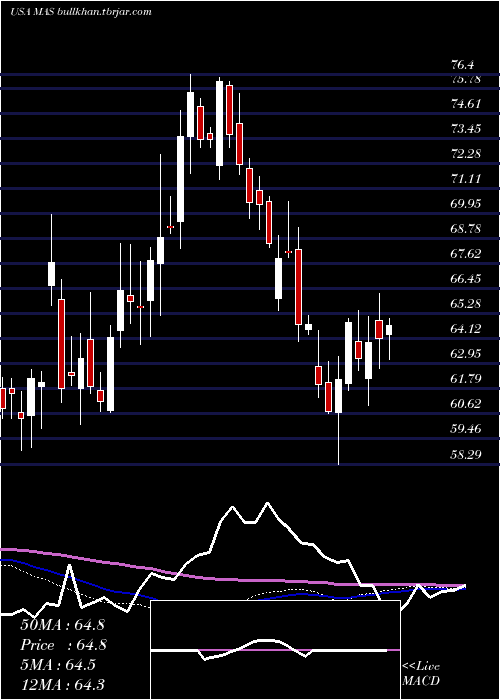Click the 69.95 price axis label
This screenshot has height=700, width=500.
click(x=466, y=204)
